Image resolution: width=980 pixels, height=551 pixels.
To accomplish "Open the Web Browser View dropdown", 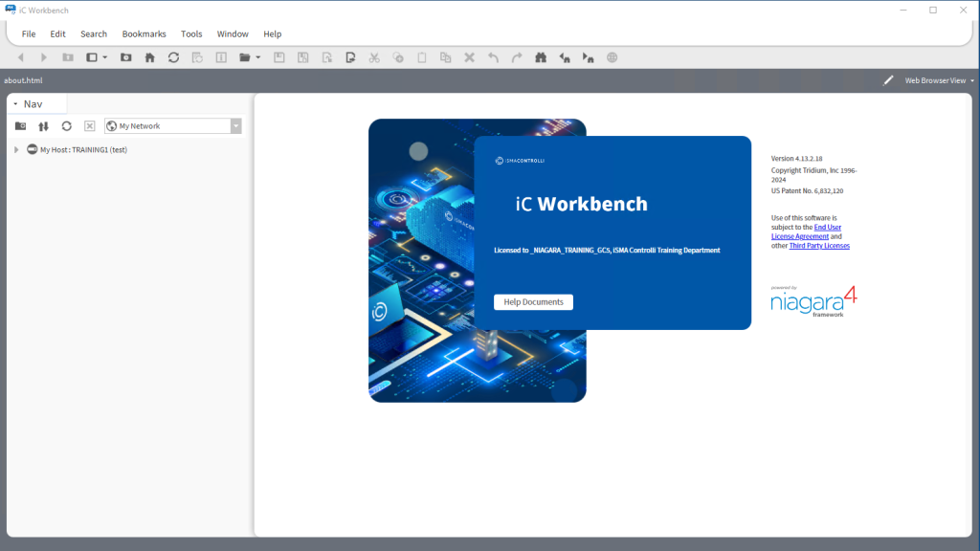I will tap(972, 80).
